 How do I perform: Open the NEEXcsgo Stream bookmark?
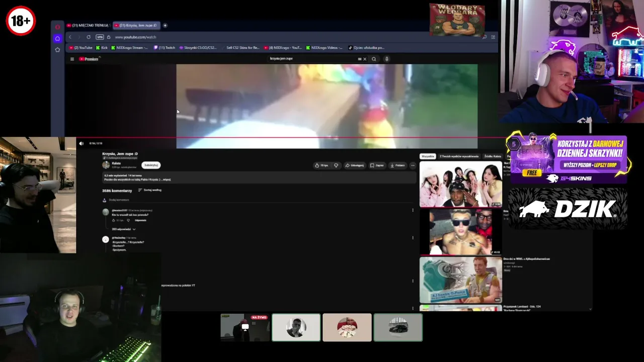129,48
